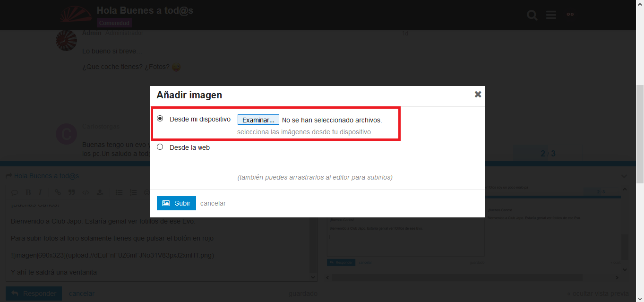Open the hamburger menu in the header

click(x=551, y=15)
